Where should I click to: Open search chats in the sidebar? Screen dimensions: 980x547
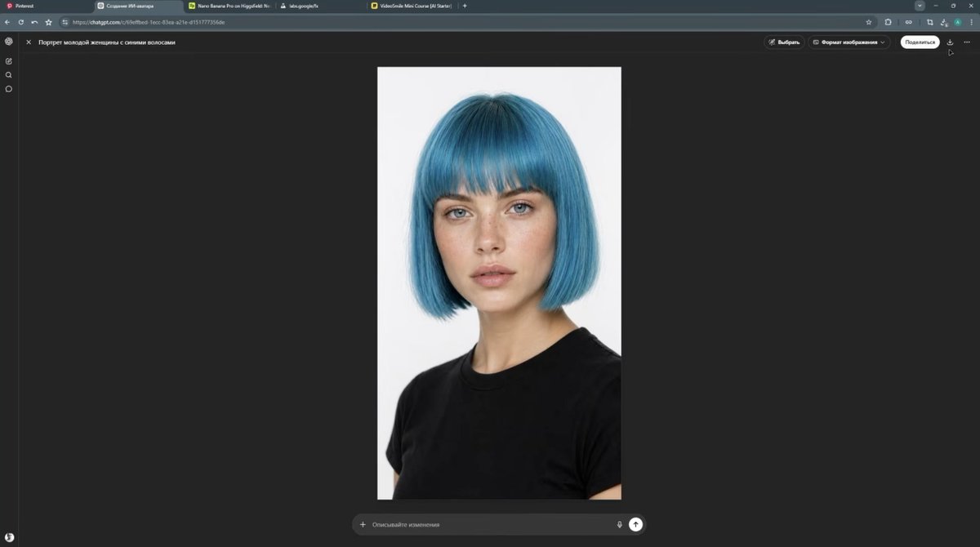(x=9, y=75)
